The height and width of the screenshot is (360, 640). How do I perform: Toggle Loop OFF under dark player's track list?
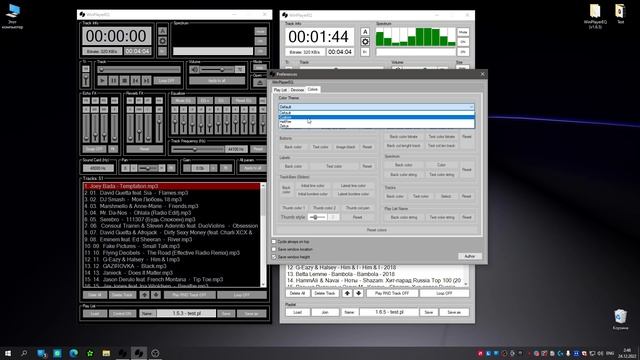point(242,295)
